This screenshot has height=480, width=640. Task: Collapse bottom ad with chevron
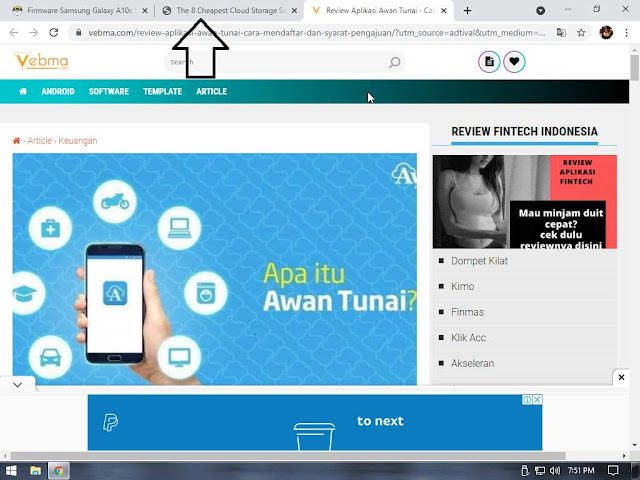point(17,385)
